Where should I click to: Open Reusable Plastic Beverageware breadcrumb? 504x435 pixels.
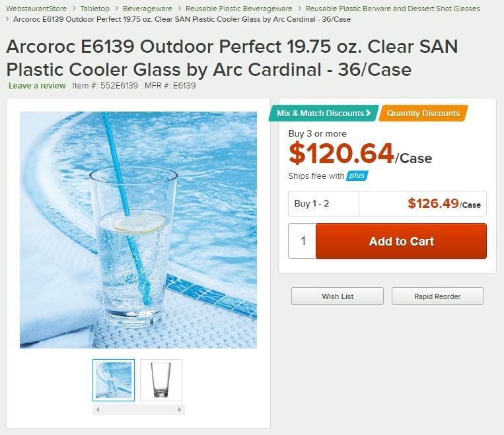point(238,9)
